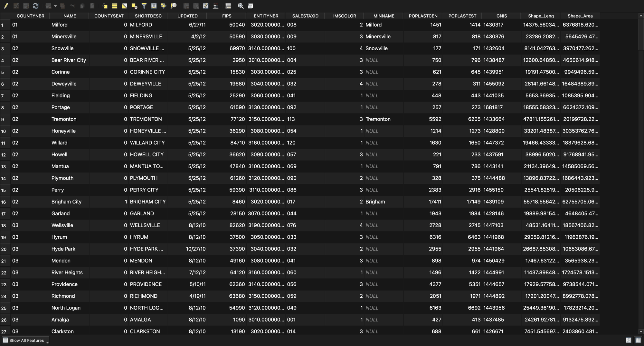The image size is (644, 346).
Task: Select all features icon
Action: click(115, 6)
